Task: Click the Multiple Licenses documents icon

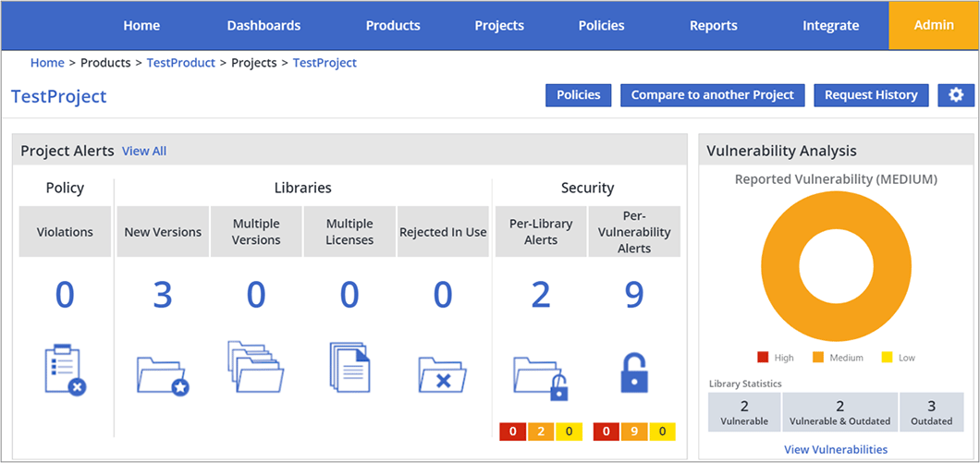Action: pos(349,367)
